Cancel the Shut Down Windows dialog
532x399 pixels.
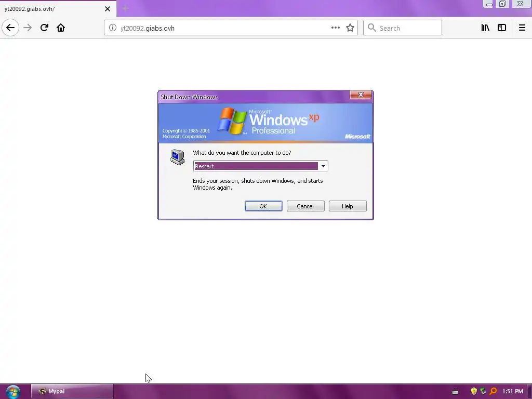coord(305,206)
